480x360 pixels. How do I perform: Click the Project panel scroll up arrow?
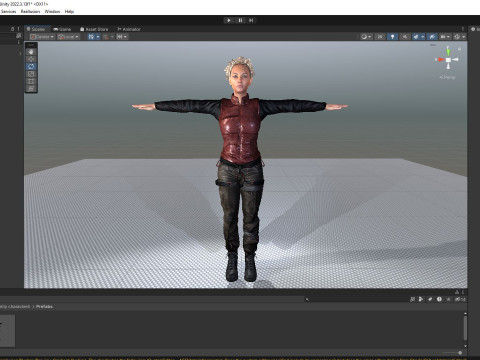point(465,313)
